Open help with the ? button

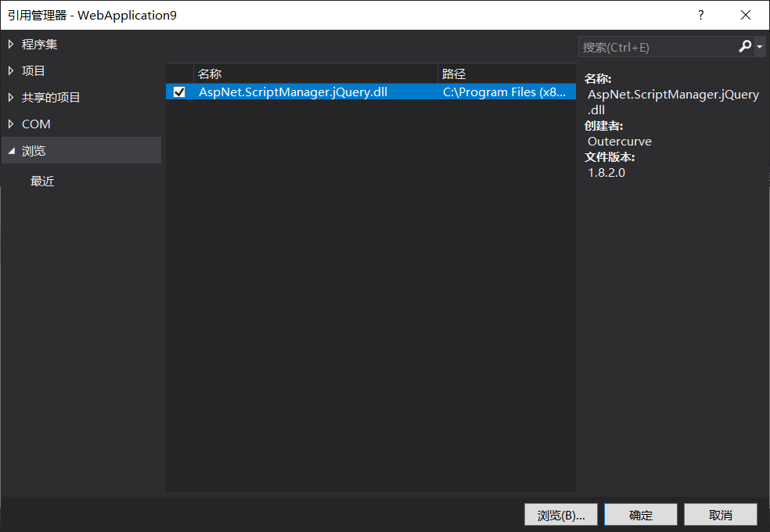pyautogui.click(x=701, y=15)
